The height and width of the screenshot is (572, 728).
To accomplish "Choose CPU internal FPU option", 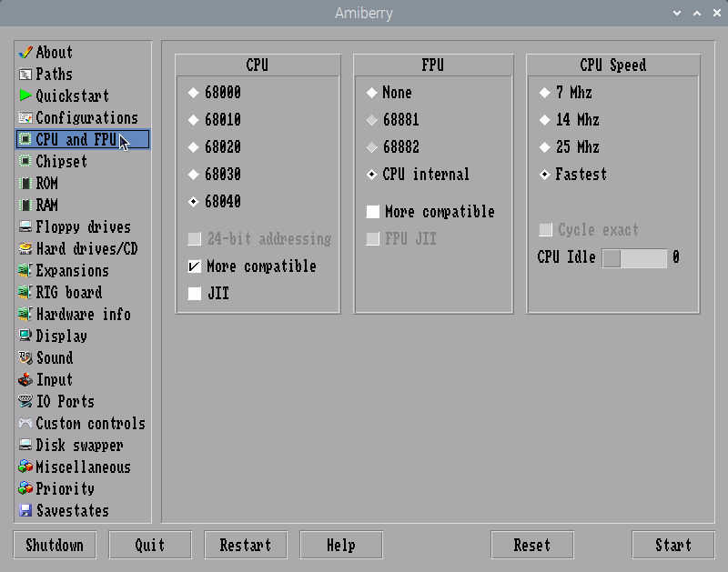I will click(x=418, y=175).
